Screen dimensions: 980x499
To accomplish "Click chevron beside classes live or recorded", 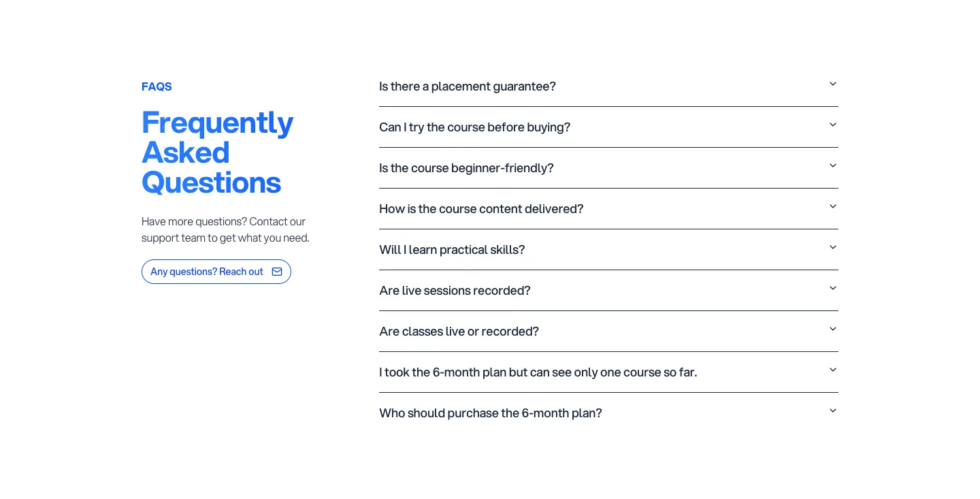I will 832,329.
